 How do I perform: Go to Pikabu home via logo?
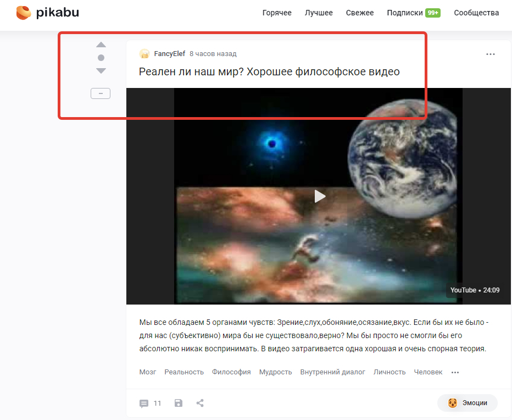click(x=48, y=13)
